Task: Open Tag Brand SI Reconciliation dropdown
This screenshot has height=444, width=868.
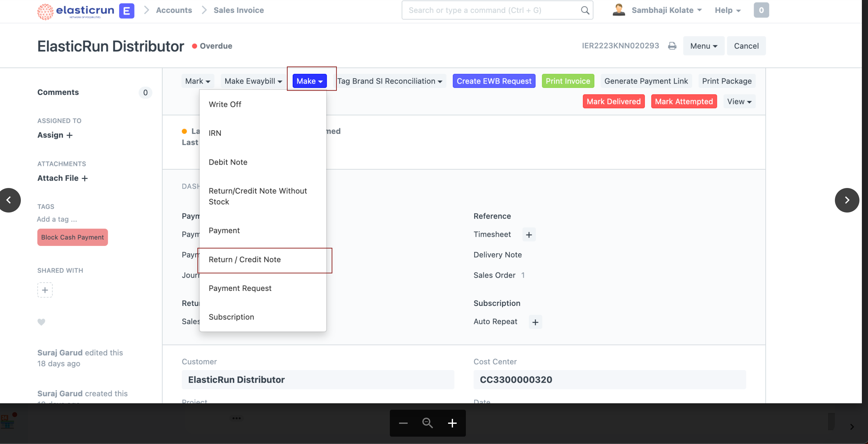Action: (390, 81)
